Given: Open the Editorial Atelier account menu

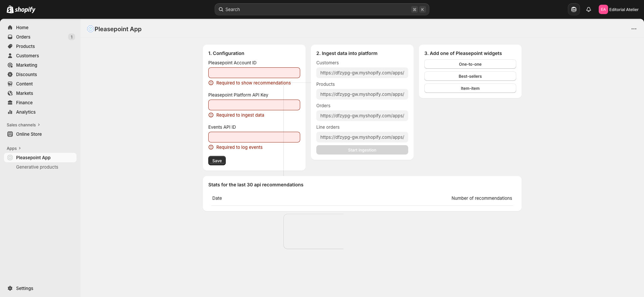Looking at the screenshot, I should click(x=618, y=9).
